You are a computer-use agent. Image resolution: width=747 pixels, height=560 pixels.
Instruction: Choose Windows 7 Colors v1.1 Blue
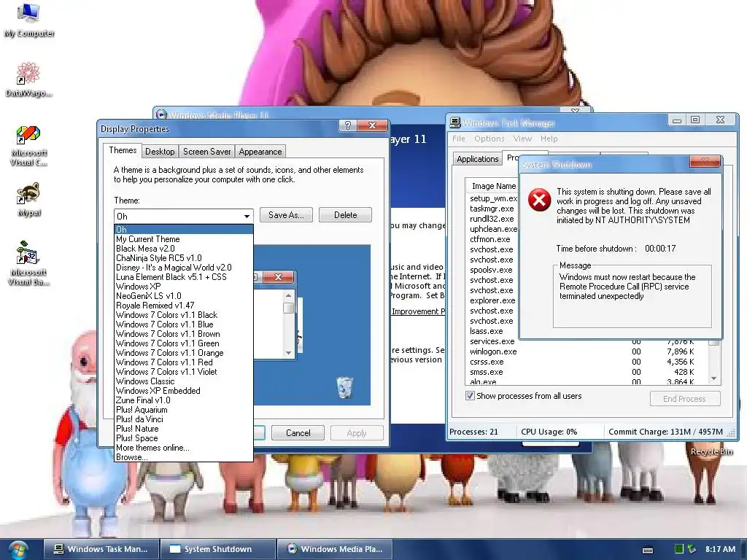(183, 324)
